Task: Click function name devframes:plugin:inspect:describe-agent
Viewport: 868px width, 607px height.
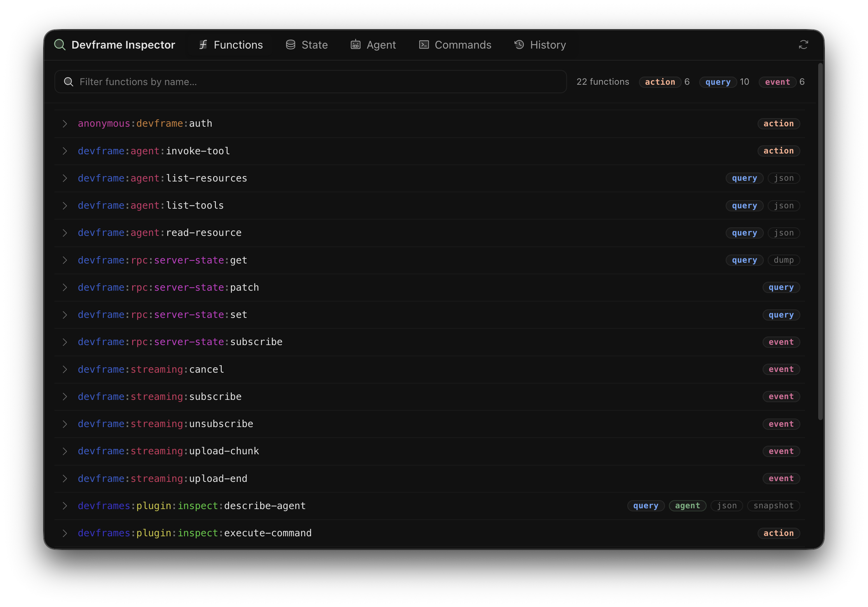Action: pyautogui.click(x=192, y=506)
